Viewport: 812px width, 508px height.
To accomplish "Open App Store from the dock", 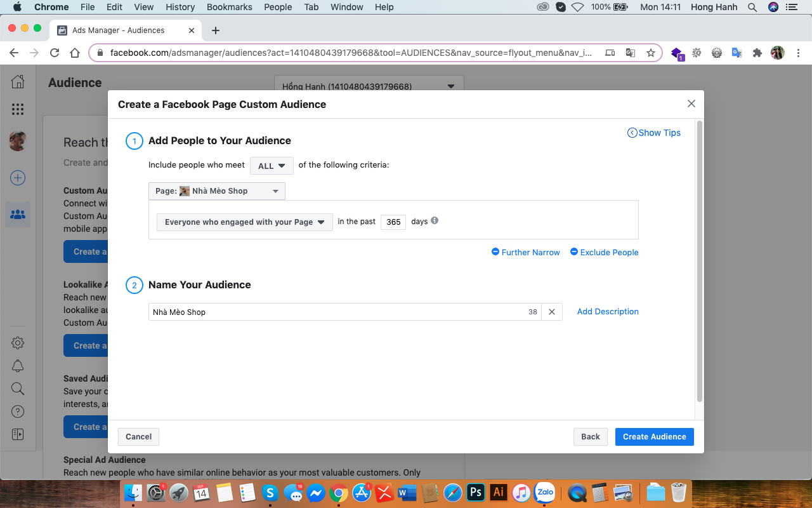I will (362, 492).
